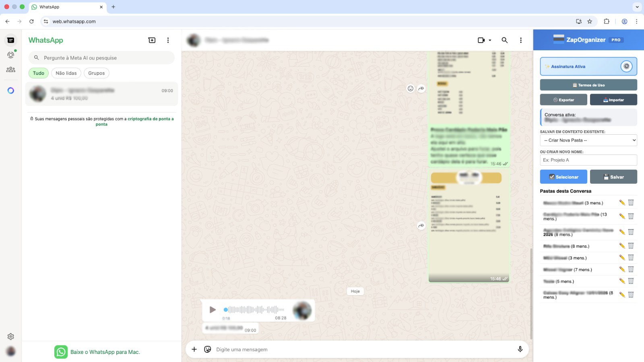
Task: Select the Status icon in the sidebar
Action: point(11,55)
